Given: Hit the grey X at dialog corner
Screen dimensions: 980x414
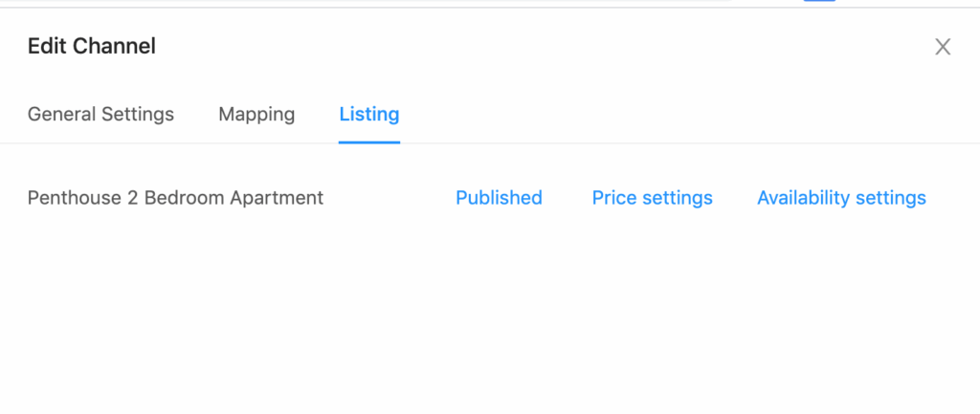Looking at the screenshot, I should (x=943, y=47).
